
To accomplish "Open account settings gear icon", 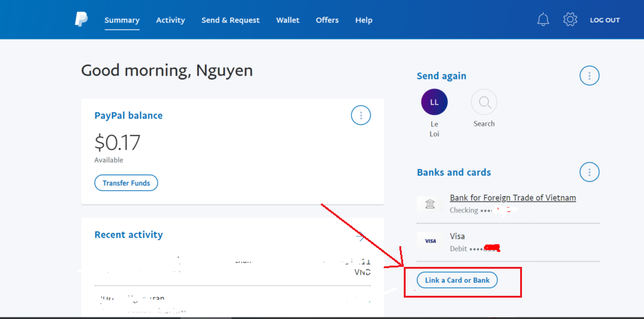I will point(570,19).
